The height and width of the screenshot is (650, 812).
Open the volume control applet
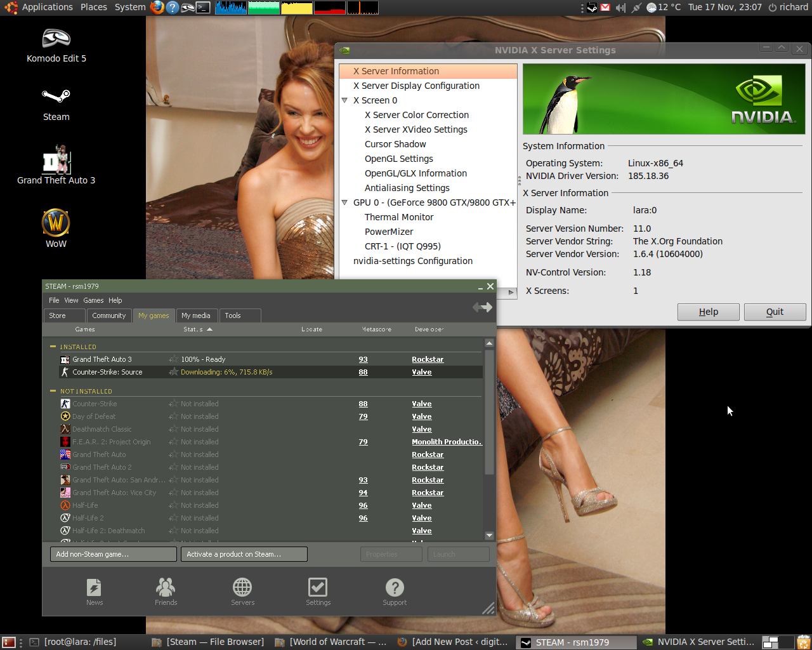pos(620,7)
